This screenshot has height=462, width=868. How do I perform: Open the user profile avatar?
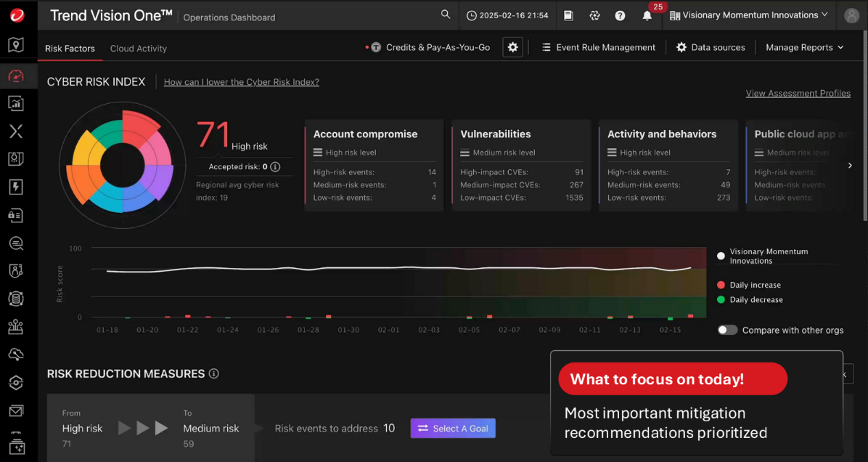pos(851,15)
